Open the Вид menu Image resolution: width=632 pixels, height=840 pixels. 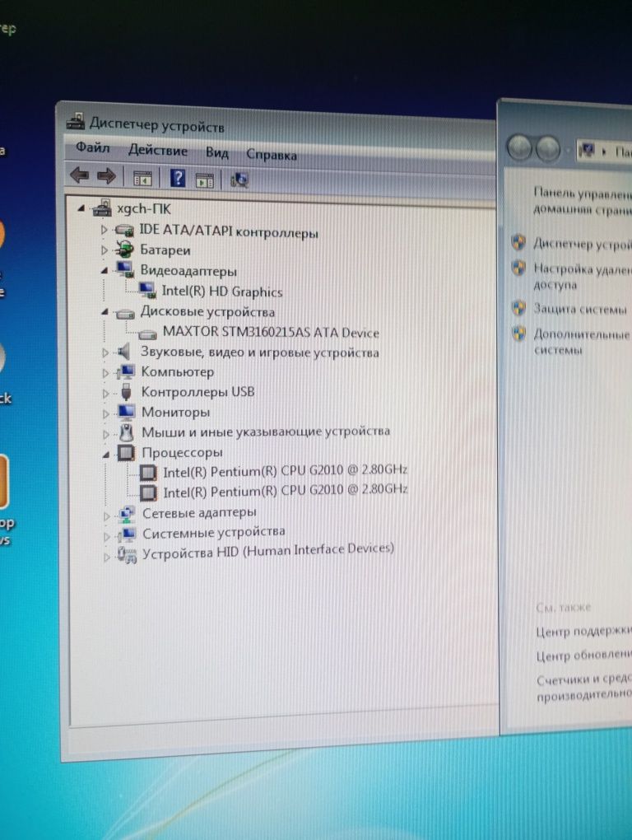tap(216, 152)
